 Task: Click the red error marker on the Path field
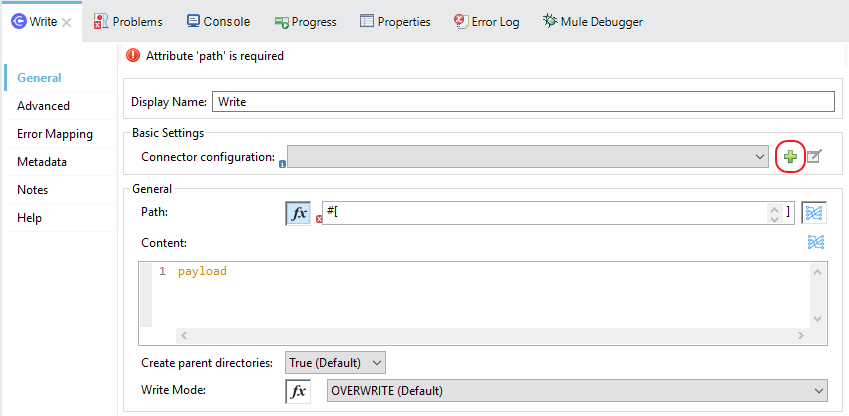pyautogui.click(x=319, y=219)
